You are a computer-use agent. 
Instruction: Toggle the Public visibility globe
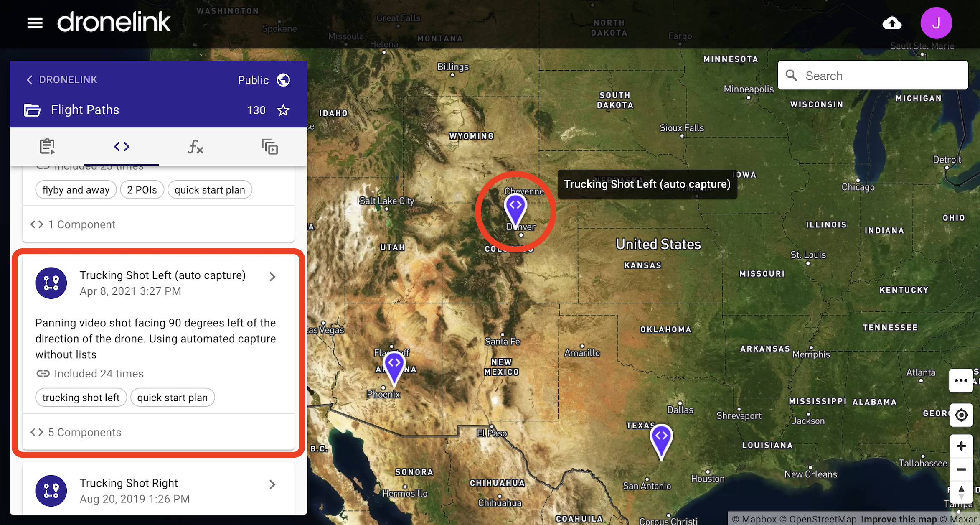point(283,80)
